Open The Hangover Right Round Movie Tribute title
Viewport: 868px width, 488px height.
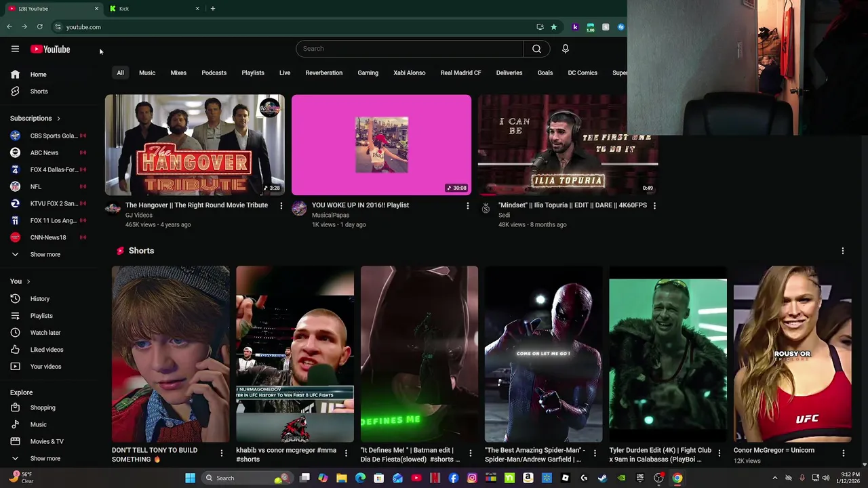[x=197, y=205]
